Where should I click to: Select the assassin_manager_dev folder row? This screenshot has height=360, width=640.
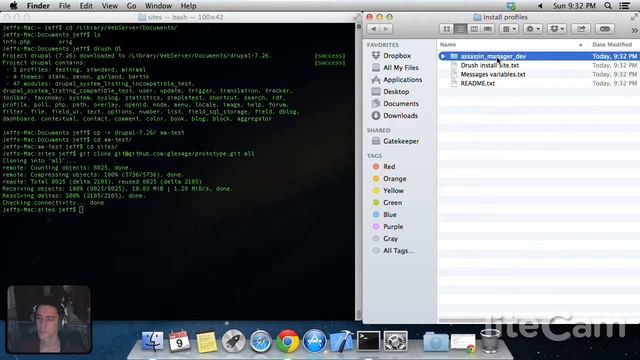coord(538,56)
